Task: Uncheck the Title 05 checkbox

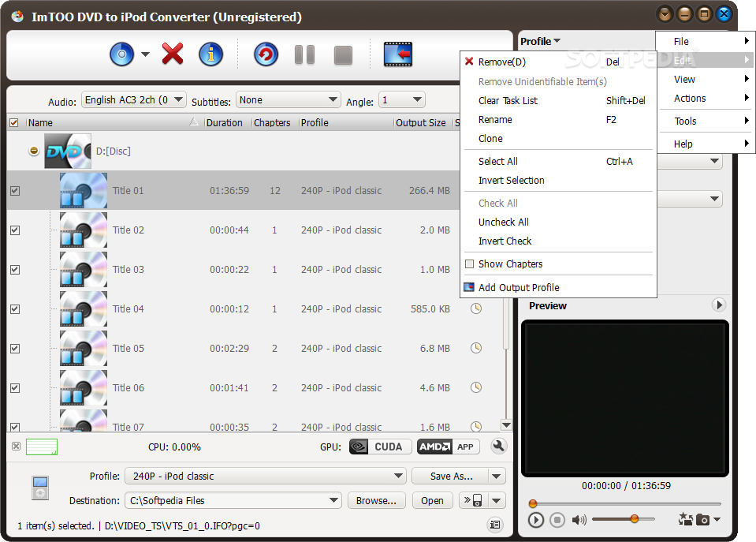Action: pyautogui.click(x=15, y=349)
